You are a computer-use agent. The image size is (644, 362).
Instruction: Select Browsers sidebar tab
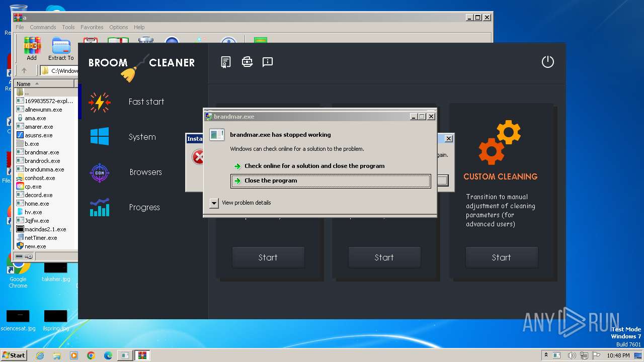click(143, 172)
